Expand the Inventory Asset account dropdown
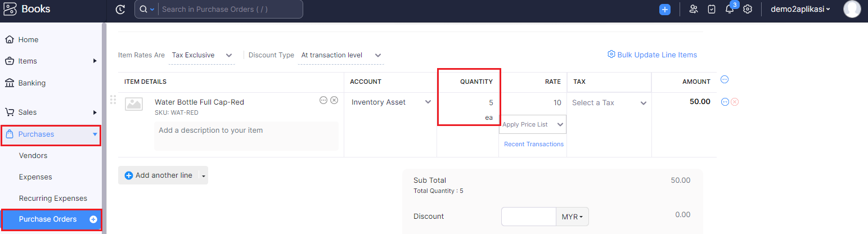868x234 pixels. [392, 102]
